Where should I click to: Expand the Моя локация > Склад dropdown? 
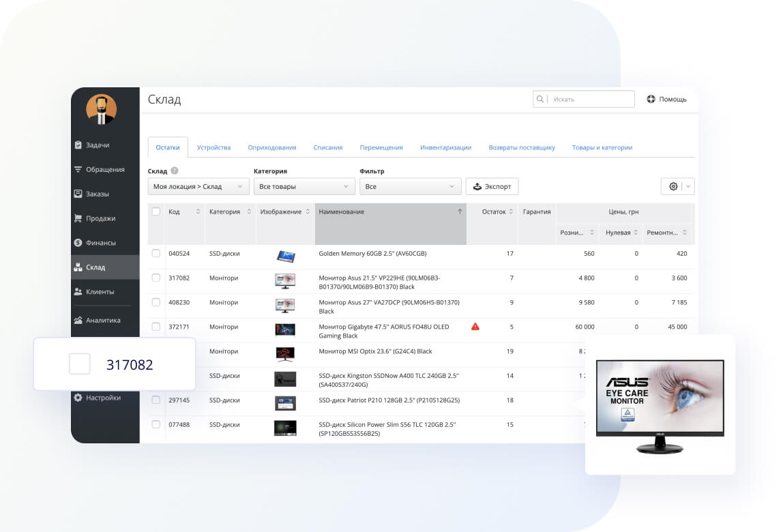coord(198,187)
